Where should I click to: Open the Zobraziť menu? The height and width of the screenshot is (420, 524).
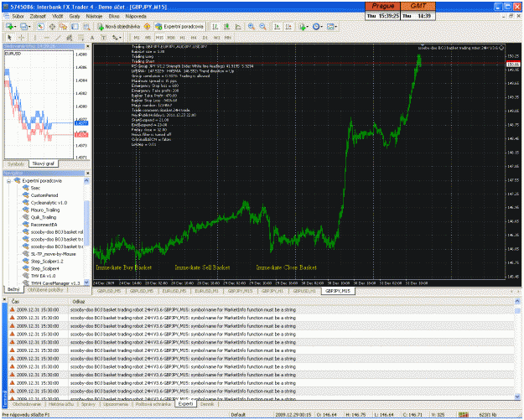(x=38, y=16)
